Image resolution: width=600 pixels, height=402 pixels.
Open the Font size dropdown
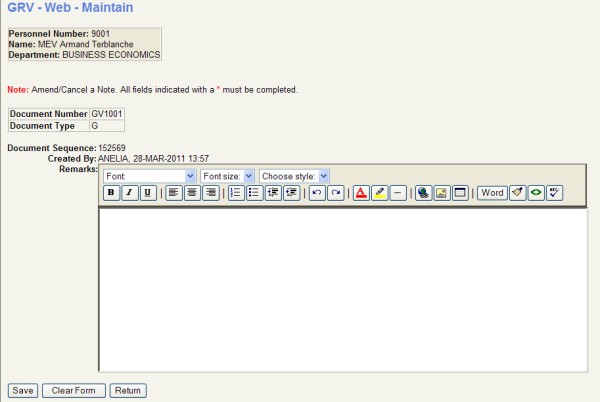pos(227,176)
